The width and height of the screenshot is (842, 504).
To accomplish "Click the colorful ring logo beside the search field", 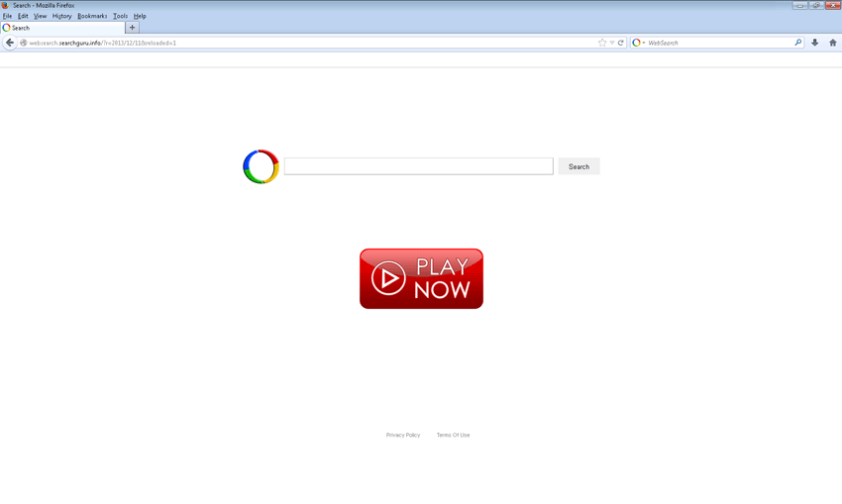I will click(x=261, y=166).
